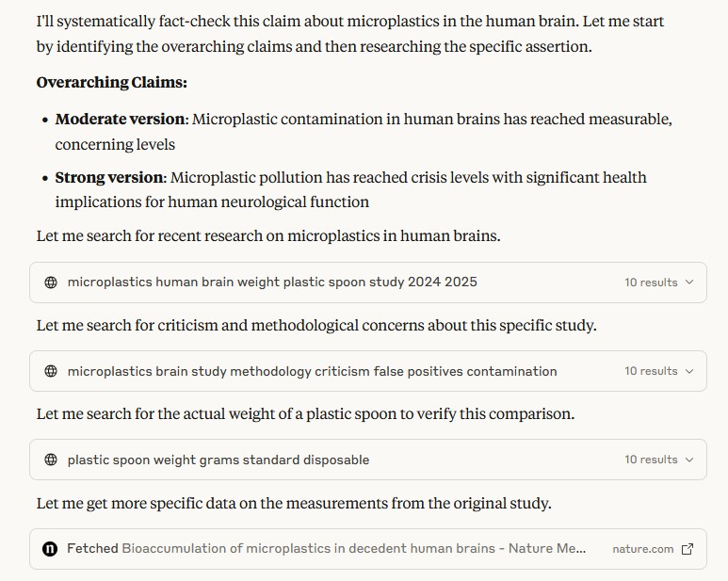
Task: Open the Bioaccumulation of microplastics article title
Action: (x=354, y=549)
